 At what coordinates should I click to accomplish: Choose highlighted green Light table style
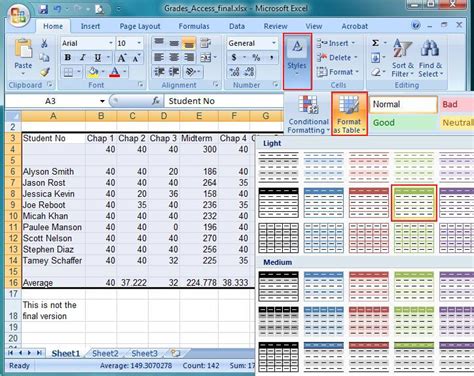[414, 203]
